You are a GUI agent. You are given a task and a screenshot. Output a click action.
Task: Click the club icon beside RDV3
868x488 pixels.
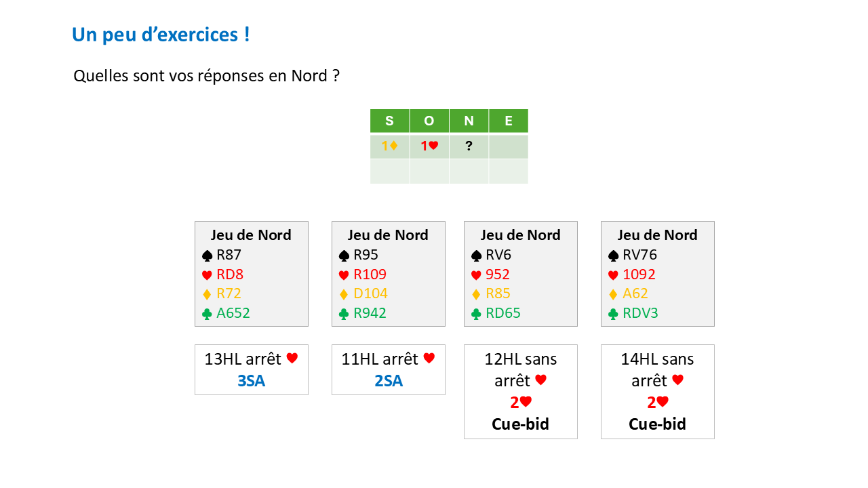point(614,314)
